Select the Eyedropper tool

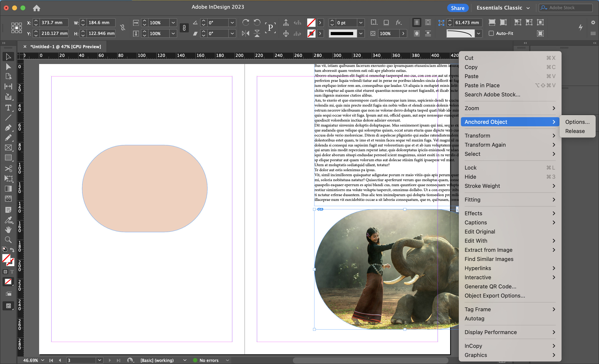[8, 220]
